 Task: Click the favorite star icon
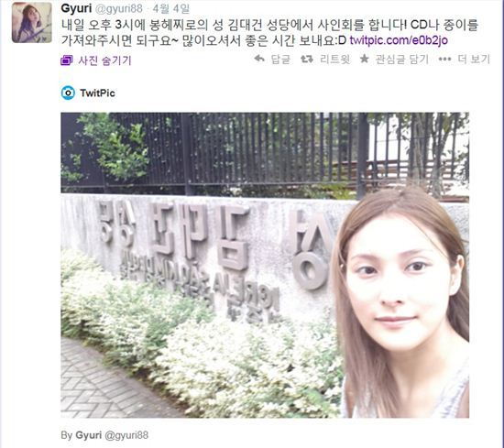(364, 59)
